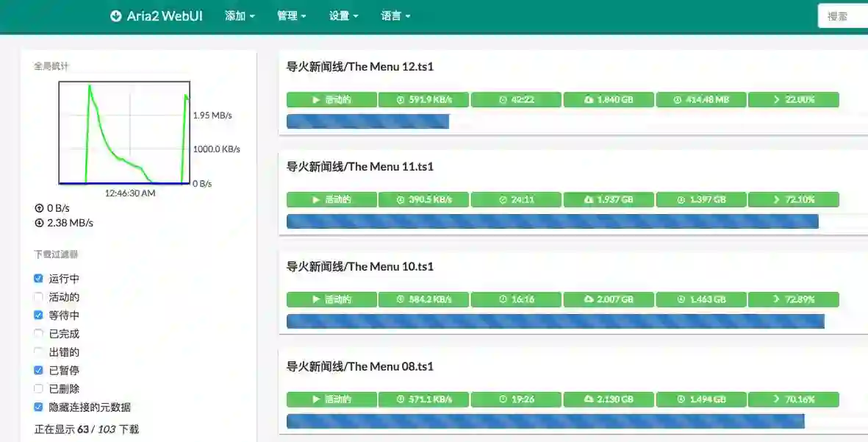
Task: Toggle the 运行中 filter checkbox
Action: click(38, 279)
